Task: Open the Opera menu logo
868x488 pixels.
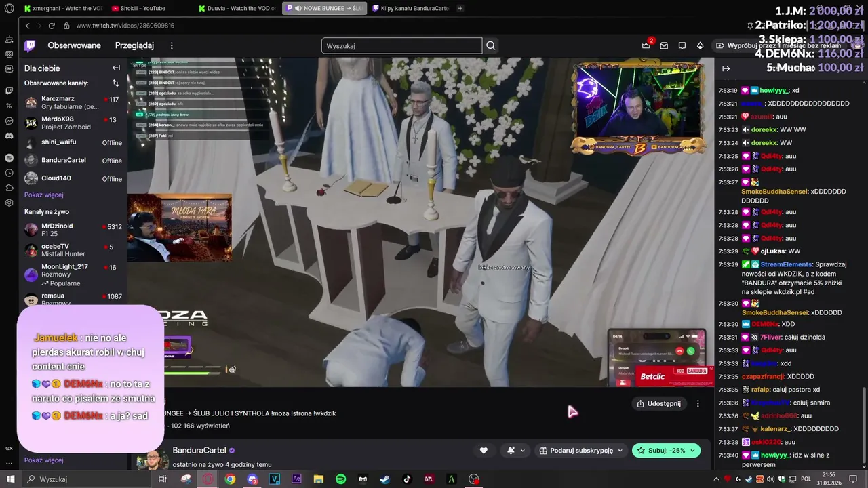Action: (x=9, y=8)
